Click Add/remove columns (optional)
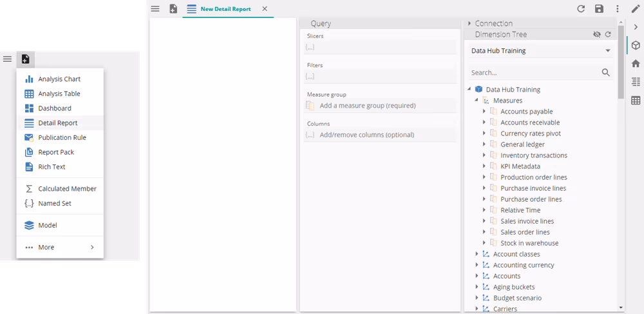644x314 pixels. point(366,135)
